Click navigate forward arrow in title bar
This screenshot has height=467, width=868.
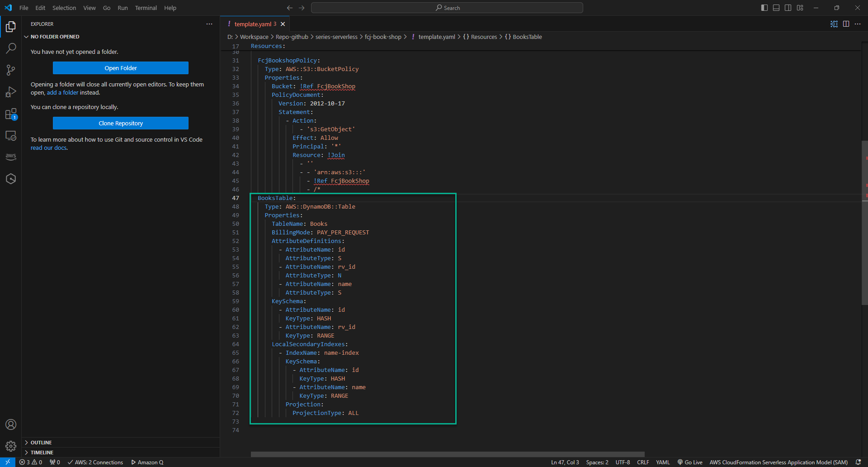click(x=302, y=8)
